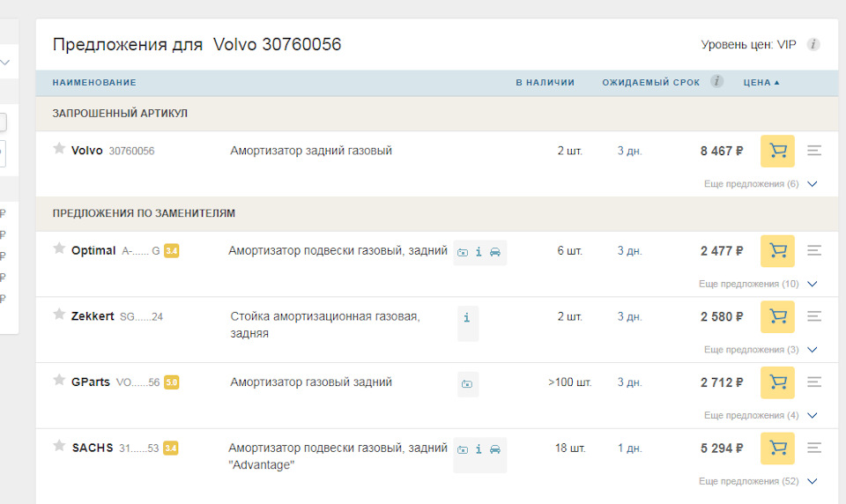
Task: Show info icon for Optimal part
Action: [479, 252]
